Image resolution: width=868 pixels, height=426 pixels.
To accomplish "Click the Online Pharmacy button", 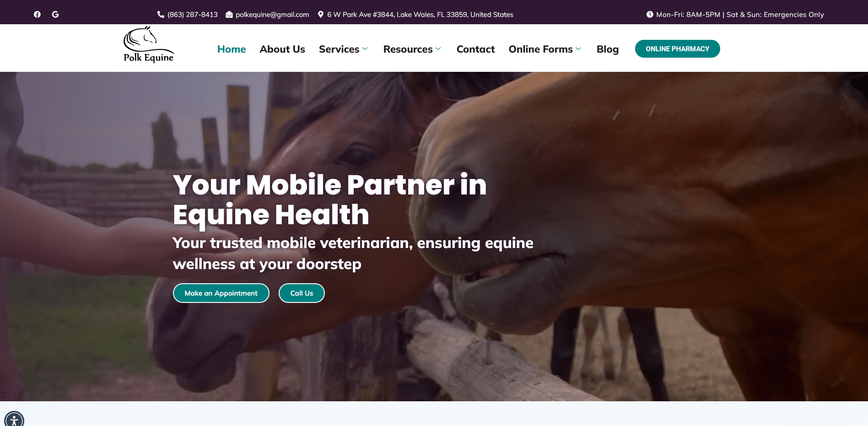I will (x=677, y=49).
